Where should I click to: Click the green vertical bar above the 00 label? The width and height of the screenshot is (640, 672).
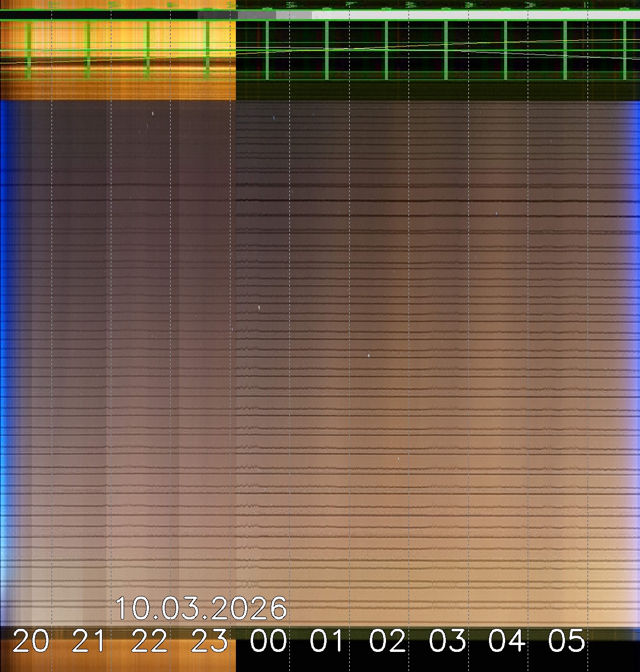click(267, 50)
